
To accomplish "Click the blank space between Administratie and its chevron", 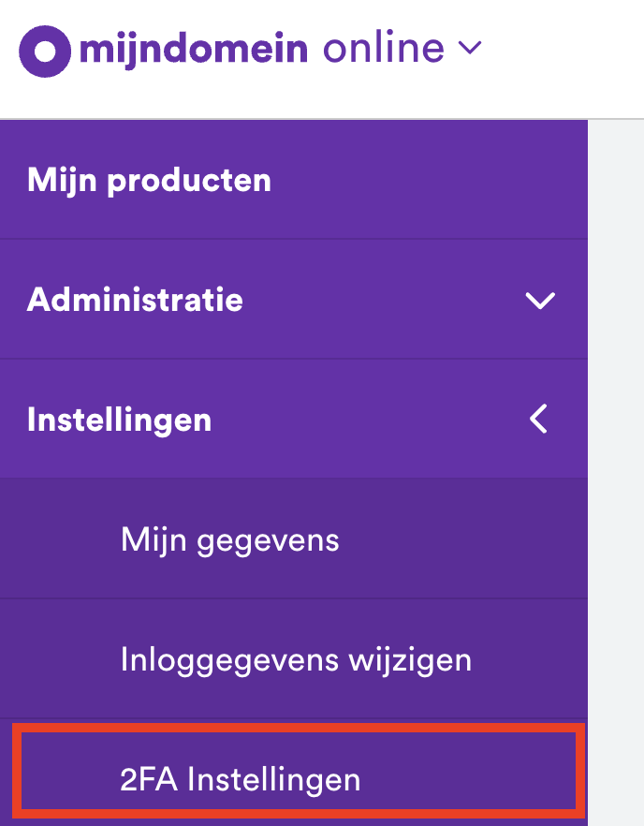I will (x=384, y=300).
